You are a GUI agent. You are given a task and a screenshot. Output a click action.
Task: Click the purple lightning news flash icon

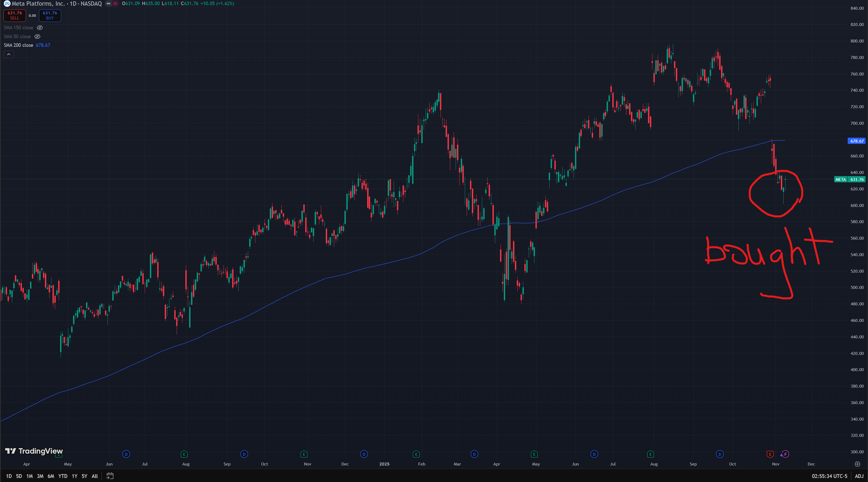pyautogui.click(x=785, y=454)
